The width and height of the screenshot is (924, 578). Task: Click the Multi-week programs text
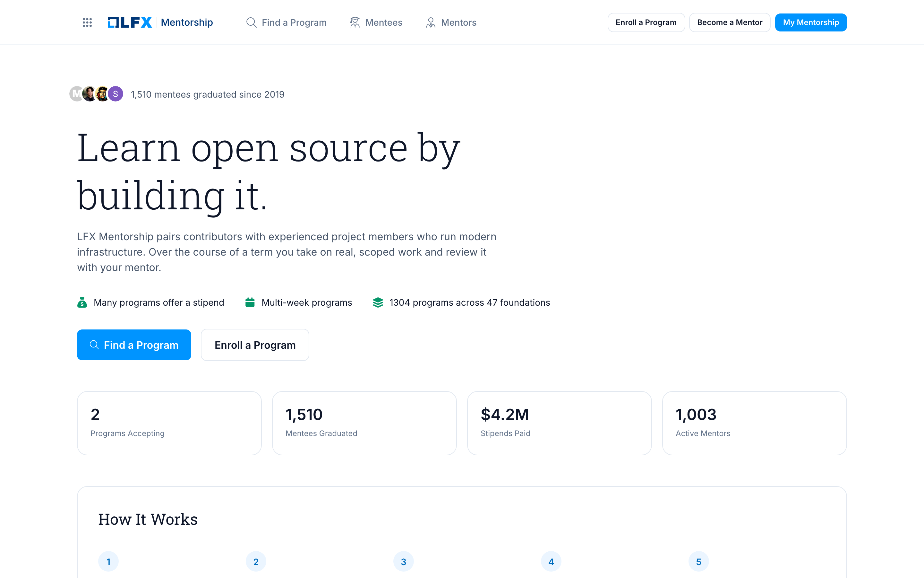(307, 303)
